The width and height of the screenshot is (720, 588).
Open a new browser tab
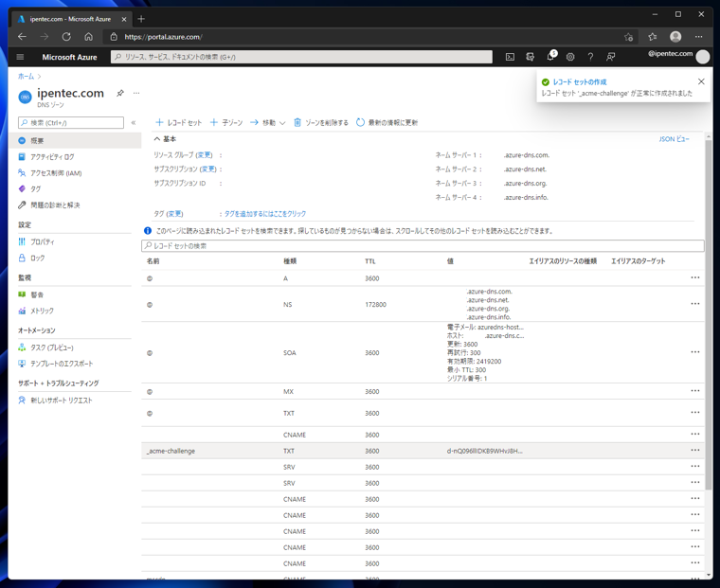(141, 19)
